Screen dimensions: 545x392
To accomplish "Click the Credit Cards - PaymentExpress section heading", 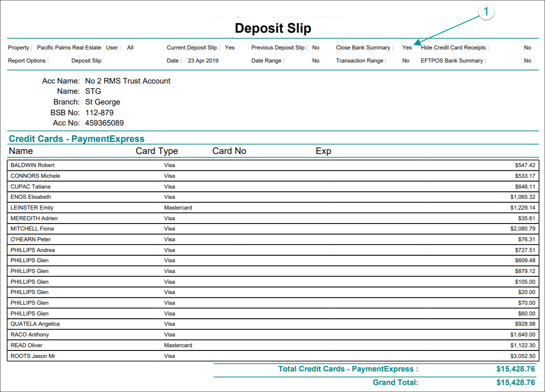I will (77, 139).
